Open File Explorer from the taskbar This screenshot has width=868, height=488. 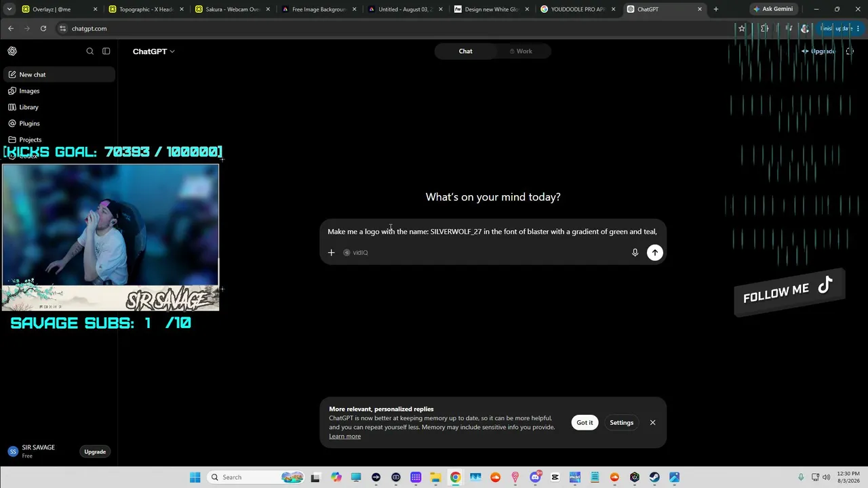tap(435, 477)
